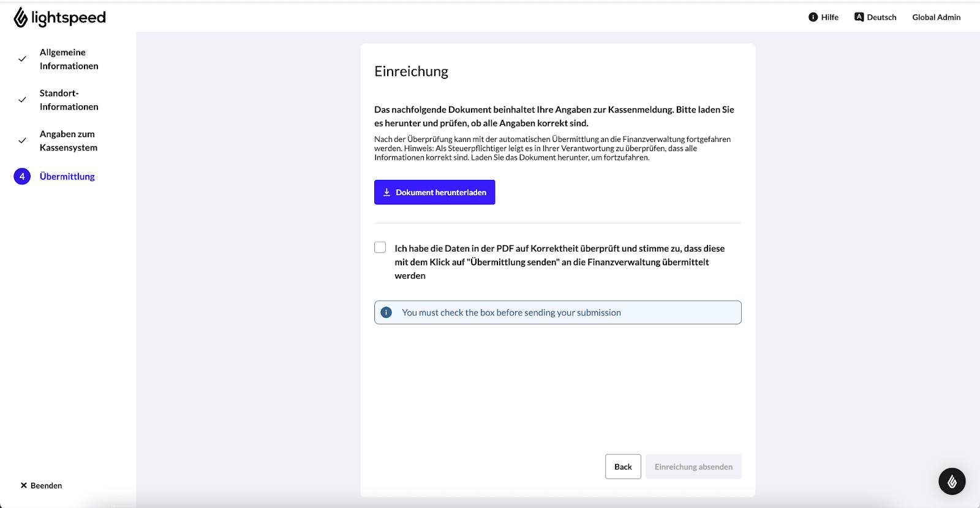This screenshot has width=980, height=508.
Task: Go to Standort-Informationen step
Action: [69, 100]
